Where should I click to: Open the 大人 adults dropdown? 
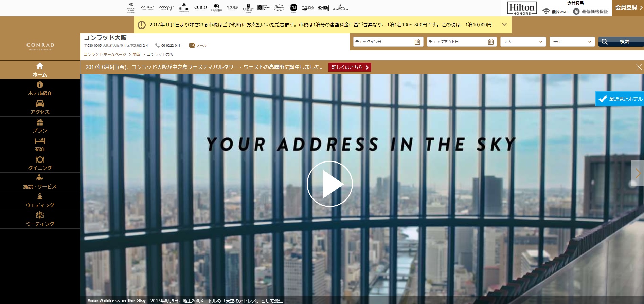tap(523, 42)
